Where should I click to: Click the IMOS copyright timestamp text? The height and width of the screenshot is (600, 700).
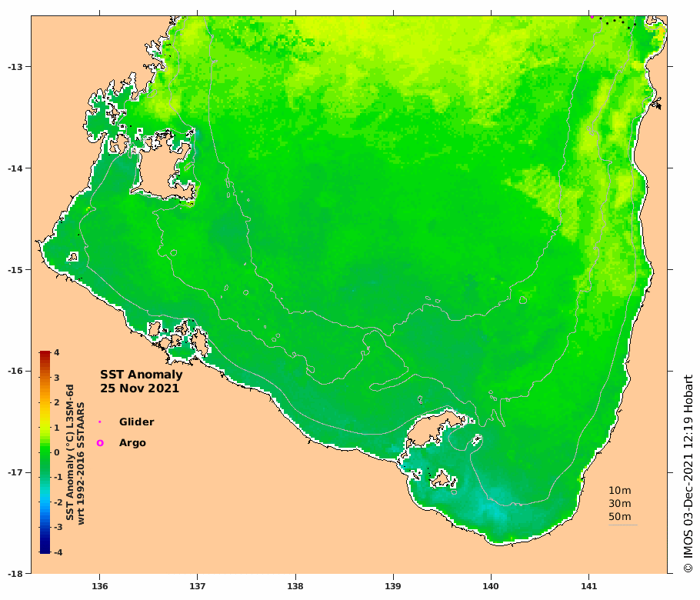pos(688,474)
